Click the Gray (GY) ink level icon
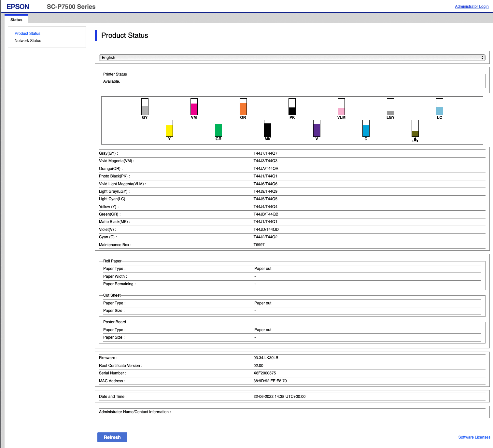This screenshot has height=448, width=493. (x=145, y=107)
